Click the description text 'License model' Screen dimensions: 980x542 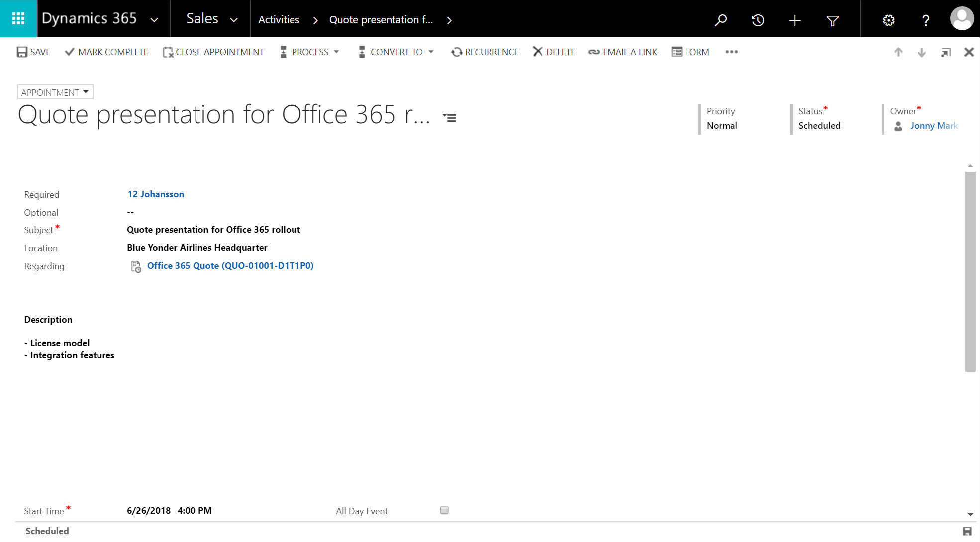[60, 343]
